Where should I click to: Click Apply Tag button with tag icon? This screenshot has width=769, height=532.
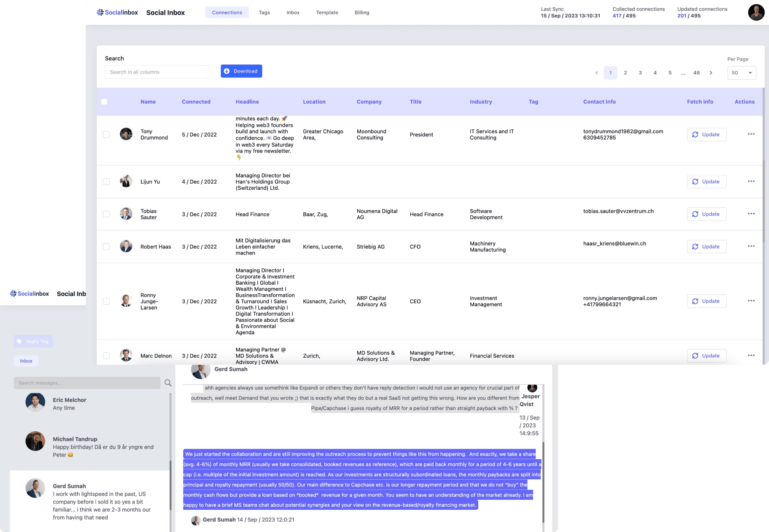click(x=33, y=341)
